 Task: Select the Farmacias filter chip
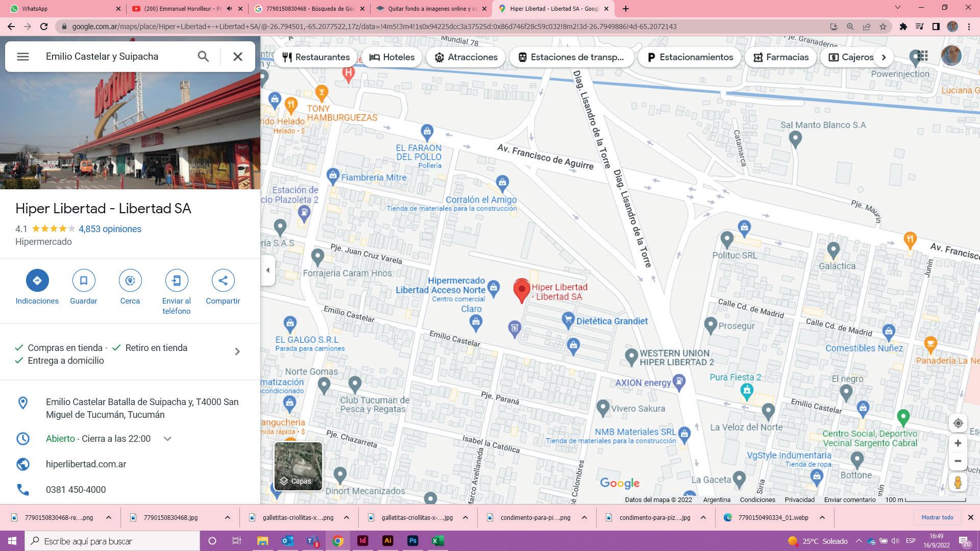coord(781,57)
